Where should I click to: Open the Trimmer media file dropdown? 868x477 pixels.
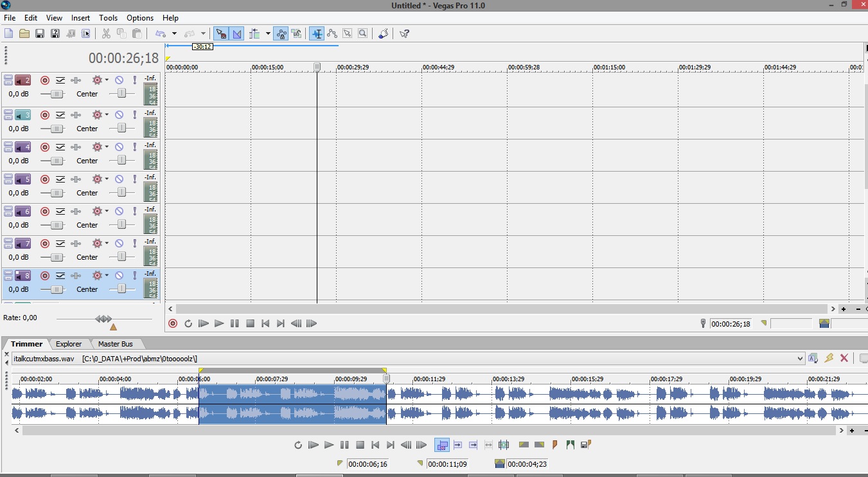[800, 359]
